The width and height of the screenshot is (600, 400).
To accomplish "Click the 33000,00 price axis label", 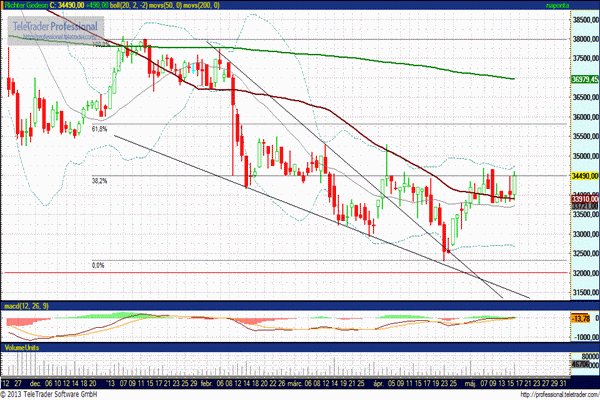I will click(x=586, y=234).
